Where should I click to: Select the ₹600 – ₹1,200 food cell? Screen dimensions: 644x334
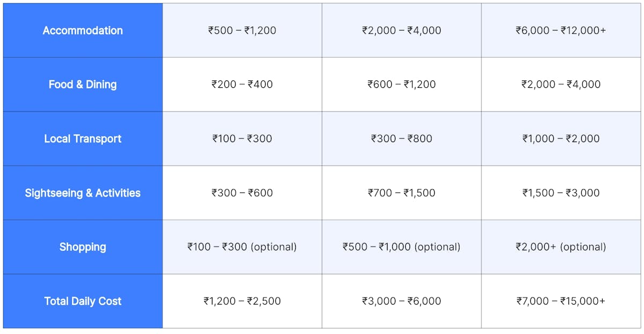[x=401, y=84]
